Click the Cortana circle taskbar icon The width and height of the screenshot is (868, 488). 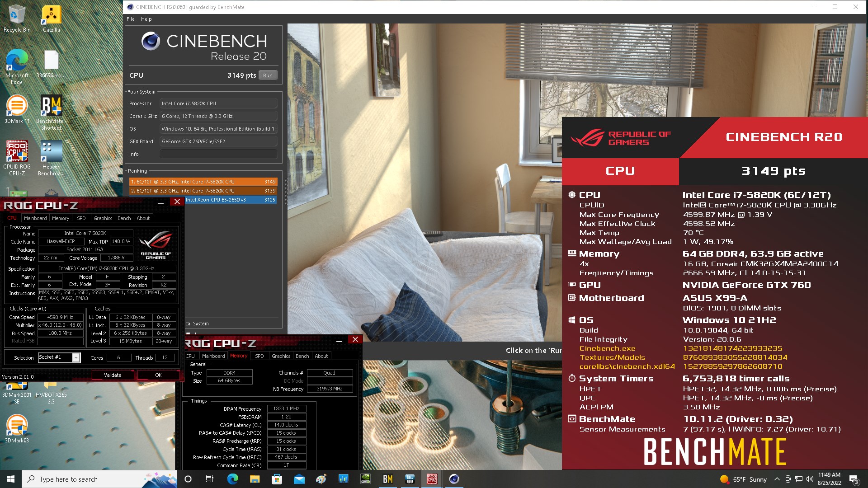tap(188, 479)
